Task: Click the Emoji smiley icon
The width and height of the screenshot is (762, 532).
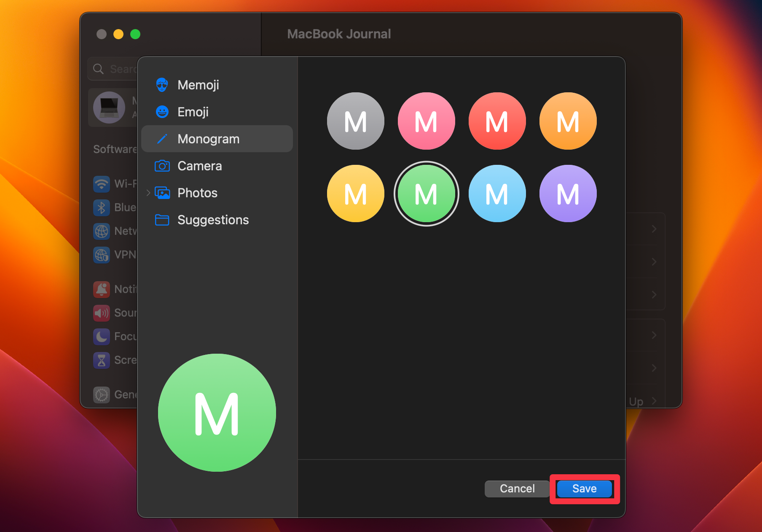Action: [162, 112]
